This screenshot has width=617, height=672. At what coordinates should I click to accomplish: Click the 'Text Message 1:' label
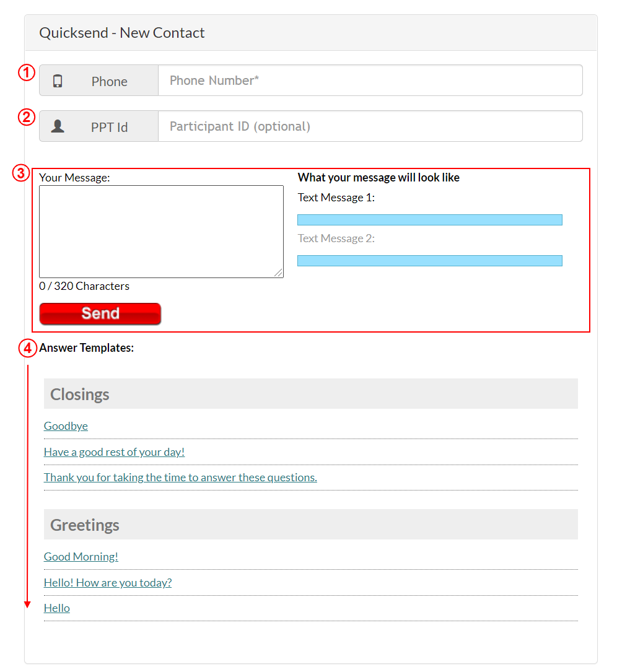pos(336,198)
